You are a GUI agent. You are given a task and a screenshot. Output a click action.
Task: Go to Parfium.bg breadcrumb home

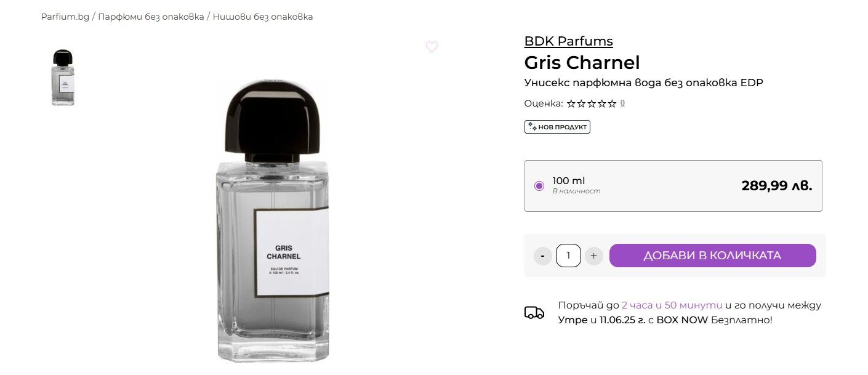(x=65, y=17)
